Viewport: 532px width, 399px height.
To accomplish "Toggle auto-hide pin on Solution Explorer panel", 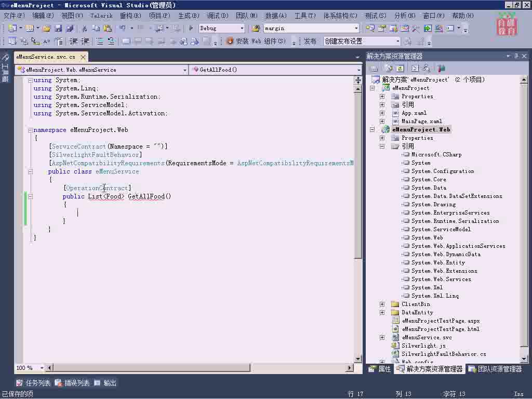I will pos(516,56).
